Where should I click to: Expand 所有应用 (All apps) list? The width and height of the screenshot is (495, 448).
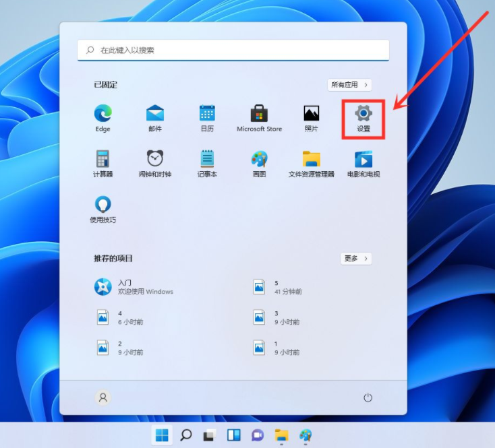[x=349, y=85]
